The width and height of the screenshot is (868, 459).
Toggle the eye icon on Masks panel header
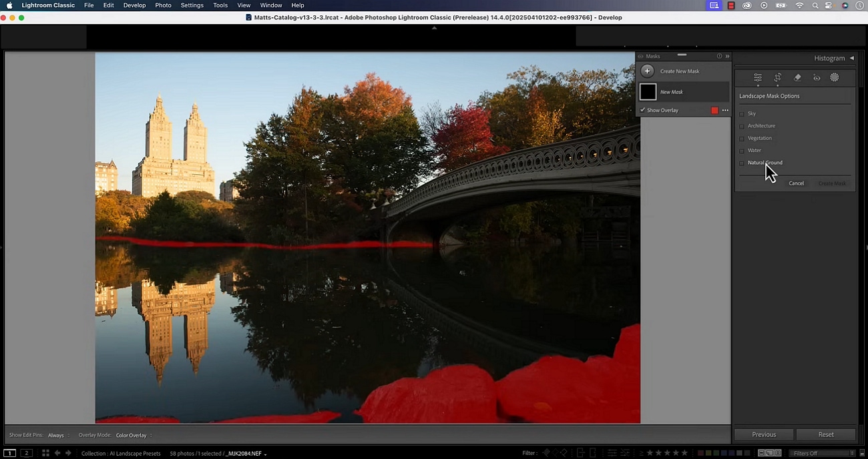[640, 56]
